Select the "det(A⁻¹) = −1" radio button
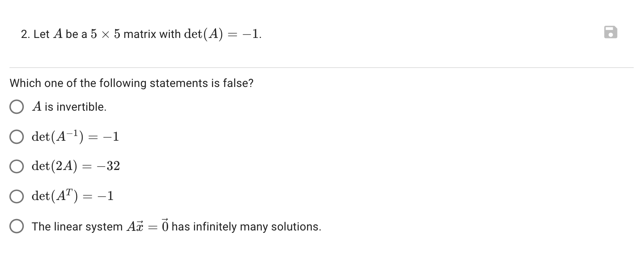 16,137
